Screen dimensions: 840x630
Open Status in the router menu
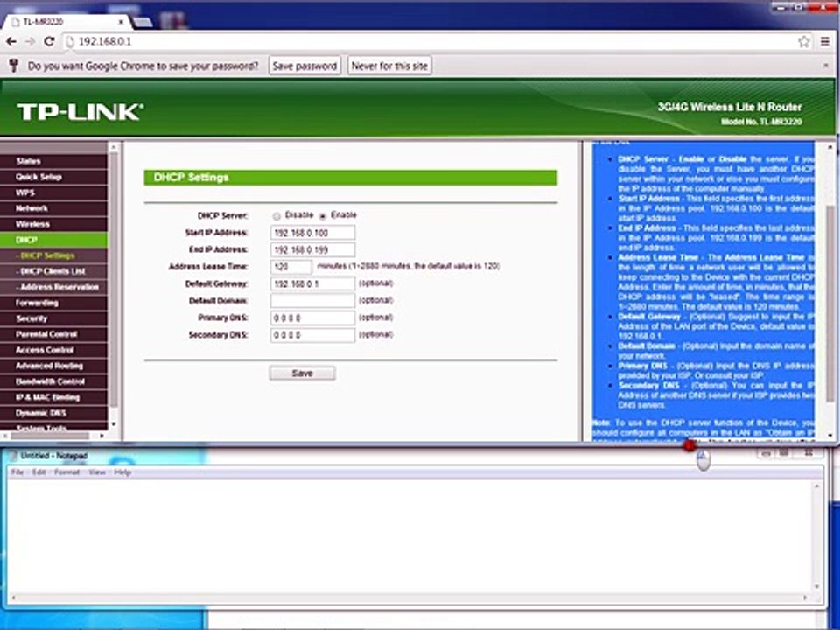coord(53,161)
